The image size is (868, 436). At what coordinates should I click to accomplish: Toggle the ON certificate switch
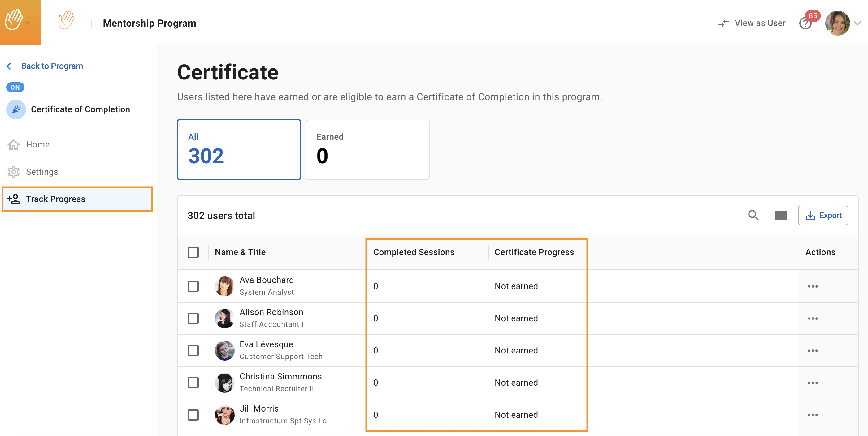15,88
